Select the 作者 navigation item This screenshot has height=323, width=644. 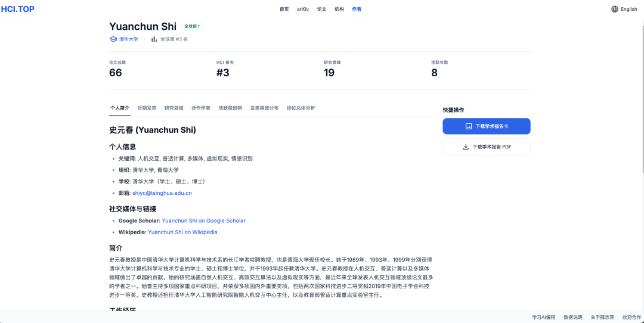pos(357,9)
